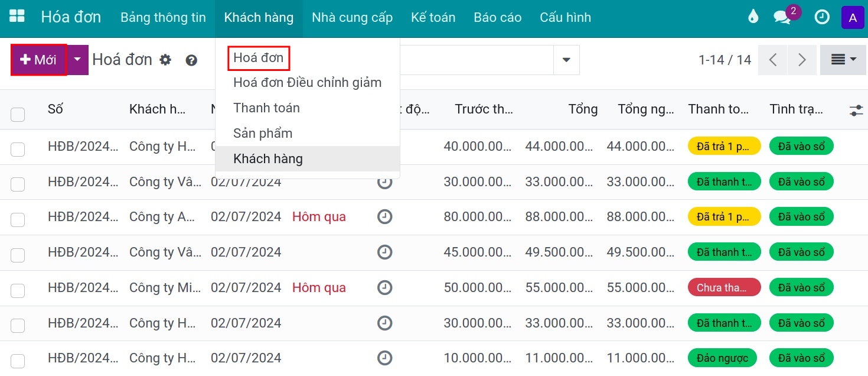The height and width of the screenshot is (376, 868).
Task: Click Hóa đơn app title in navbar
Action: 71,17
